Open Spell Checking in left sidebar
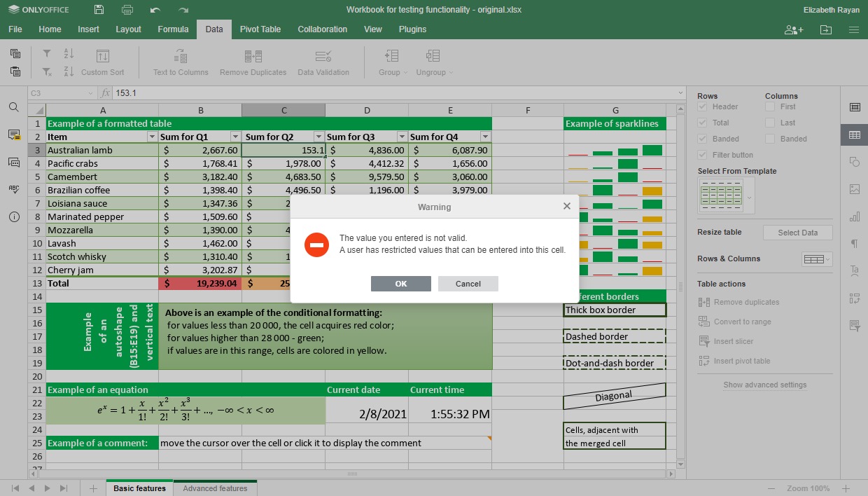Image resolution: width=868 pixels, height=496 pixels. coord(14,189)
